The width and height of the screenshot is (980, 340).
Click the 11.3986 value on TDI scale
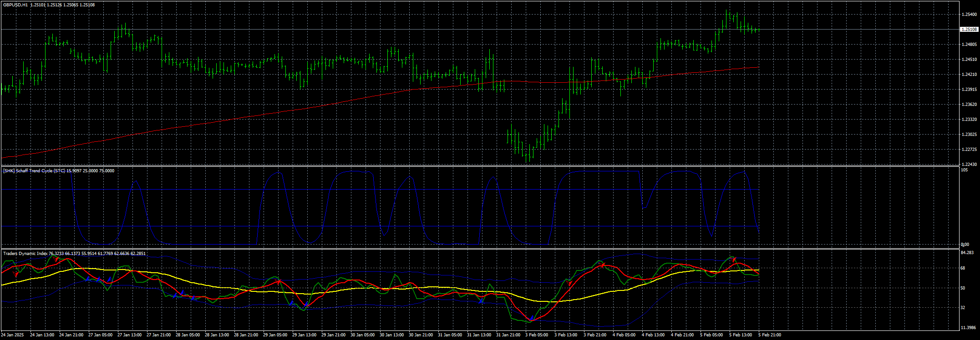point(968,328)
